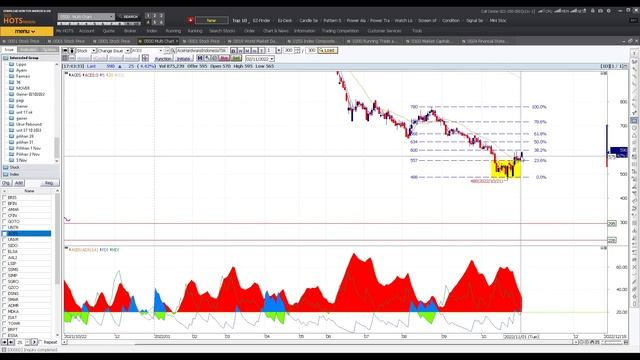Select the Farmasi folder
The width and height of the screenshot is (640, 360).
(x=23, y=76)
